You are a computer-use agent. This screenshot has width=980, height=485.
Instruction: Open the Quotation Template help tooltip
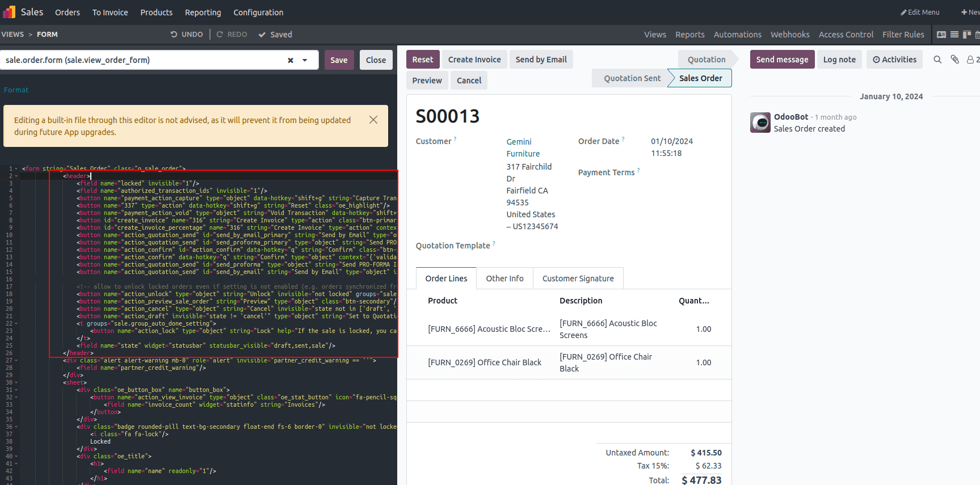click(x=494, y=243)
